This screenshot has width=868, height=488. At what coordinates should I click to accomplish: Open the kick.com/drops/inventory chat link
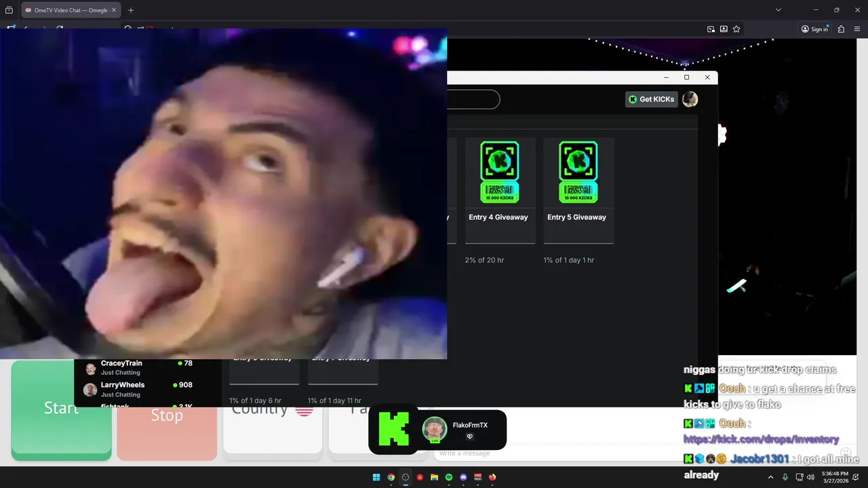coord(761,439)
